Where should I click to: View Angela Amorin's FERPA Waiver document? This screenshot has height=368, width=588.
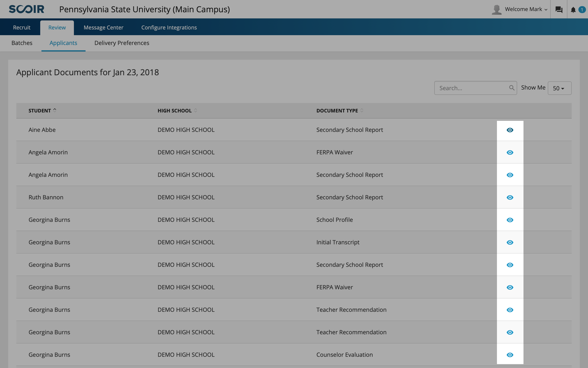coord(510,152)
